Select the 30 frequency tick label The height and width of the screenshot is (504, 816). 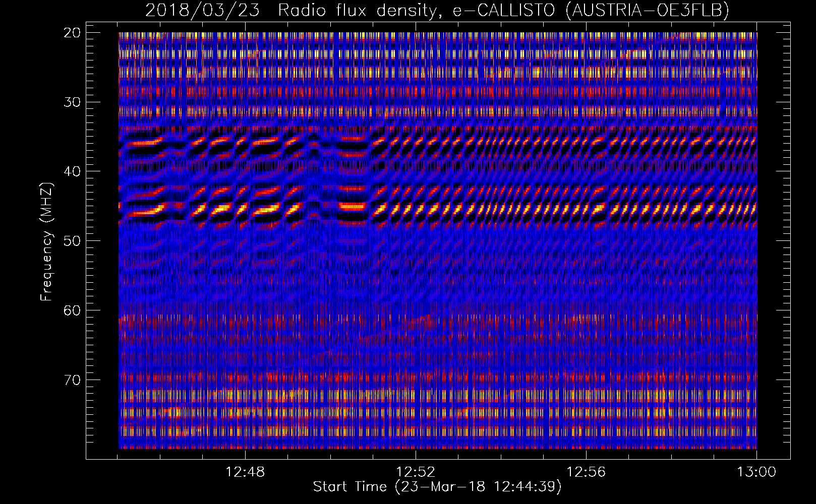pos(72,102)
